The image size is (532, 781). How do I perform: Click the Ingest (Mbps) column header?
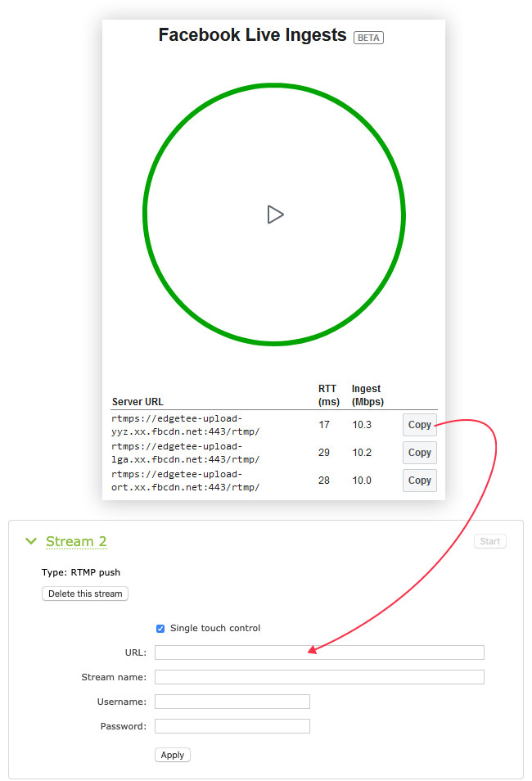click(x=367, y=395)
